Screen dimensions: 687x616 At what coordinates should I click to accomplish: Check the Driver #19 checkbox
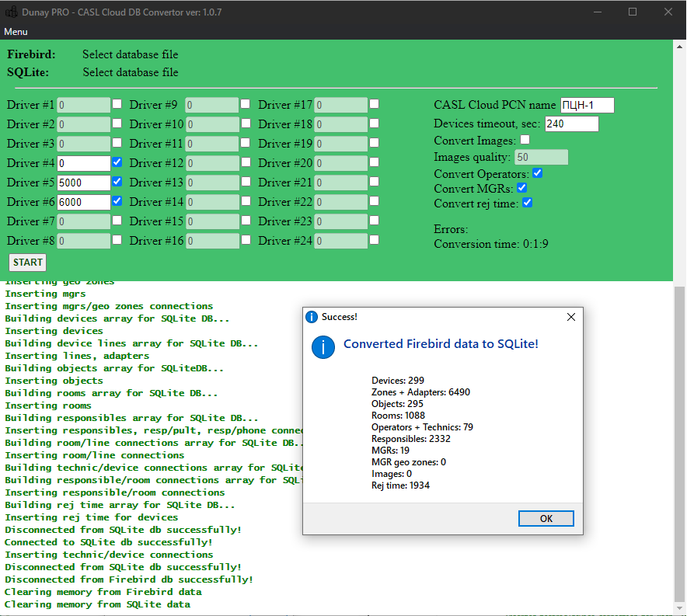point(374,143)
